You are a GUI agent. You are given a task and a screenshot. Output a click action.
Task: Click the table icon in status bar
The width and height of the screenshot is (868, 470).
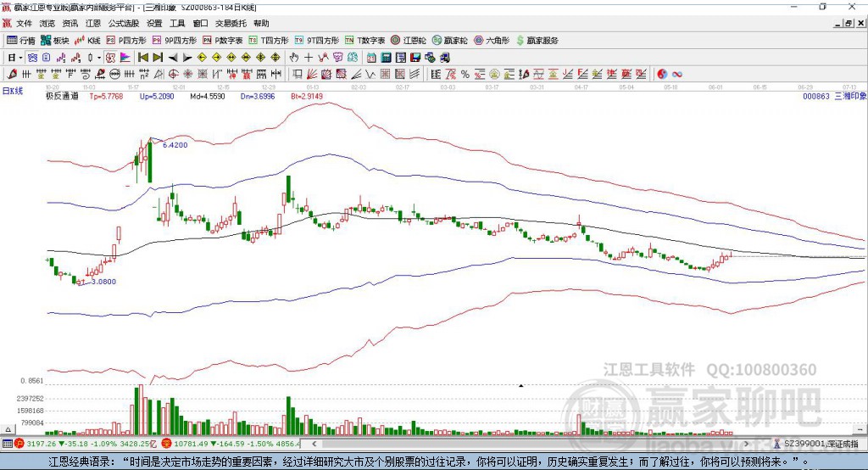(x=7, y=444)
